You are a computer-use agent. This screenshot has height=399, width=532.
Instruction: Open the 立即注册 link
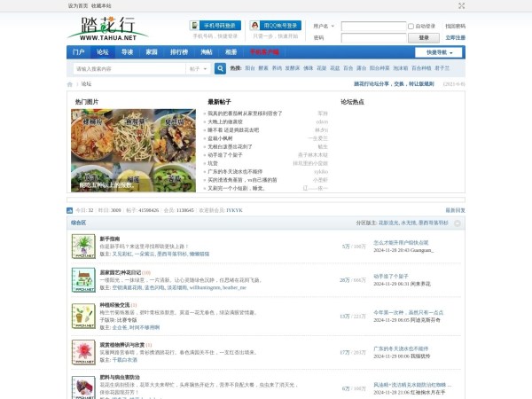click(x=455, y=38)
